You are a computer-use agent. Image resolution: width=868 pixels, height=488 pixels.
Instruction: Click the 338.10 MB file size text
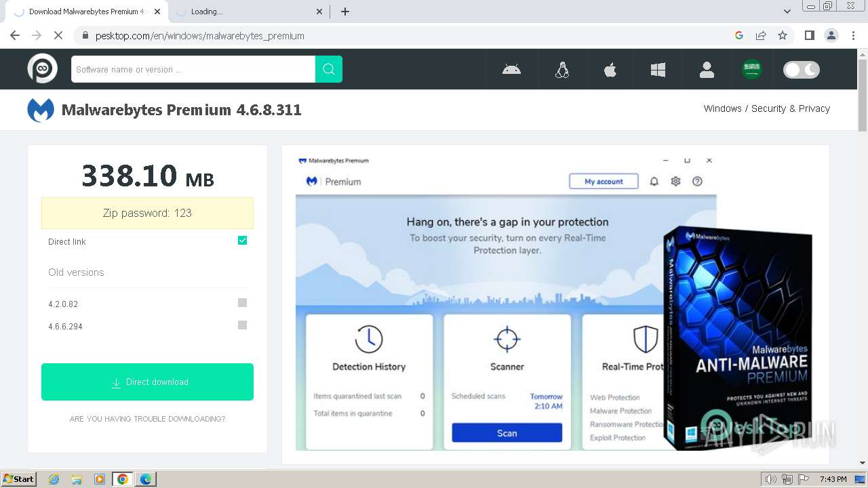point(147,176)
